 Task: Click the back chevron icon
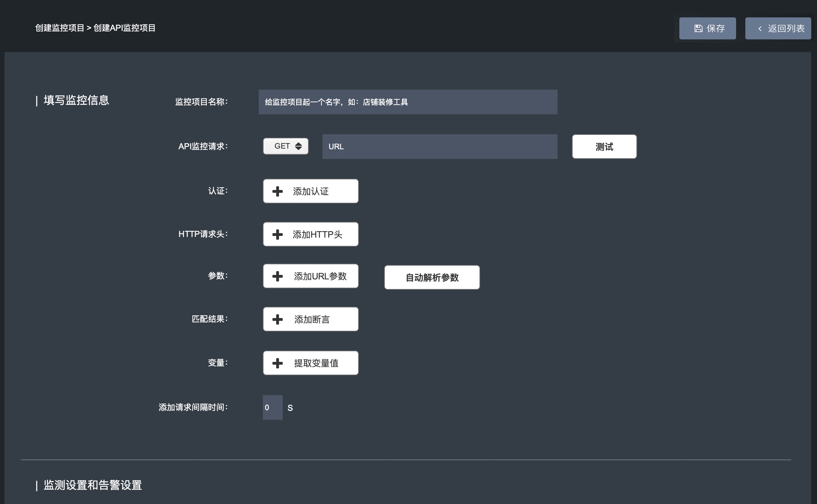[x=760, y=29]
